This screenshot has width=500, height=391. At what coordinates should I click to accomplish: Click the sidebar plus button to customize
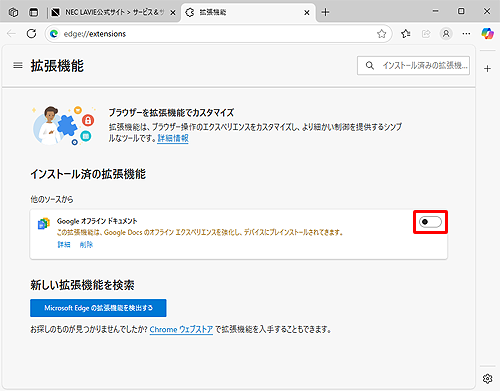point(487,69)
